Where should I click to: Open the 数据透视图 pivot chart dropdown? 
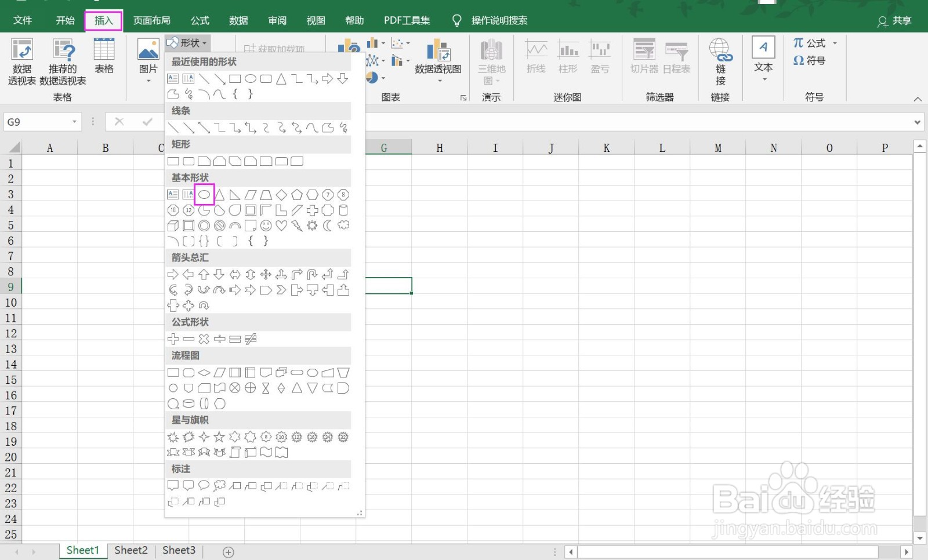click(x=438, y=80)
